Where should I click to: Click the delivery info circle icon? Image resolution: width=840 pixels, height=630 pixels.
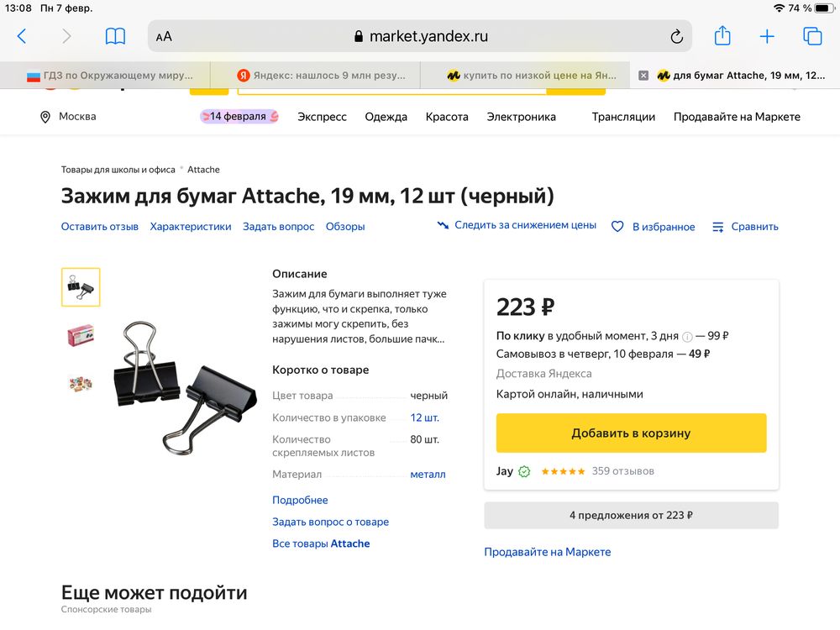687,337
